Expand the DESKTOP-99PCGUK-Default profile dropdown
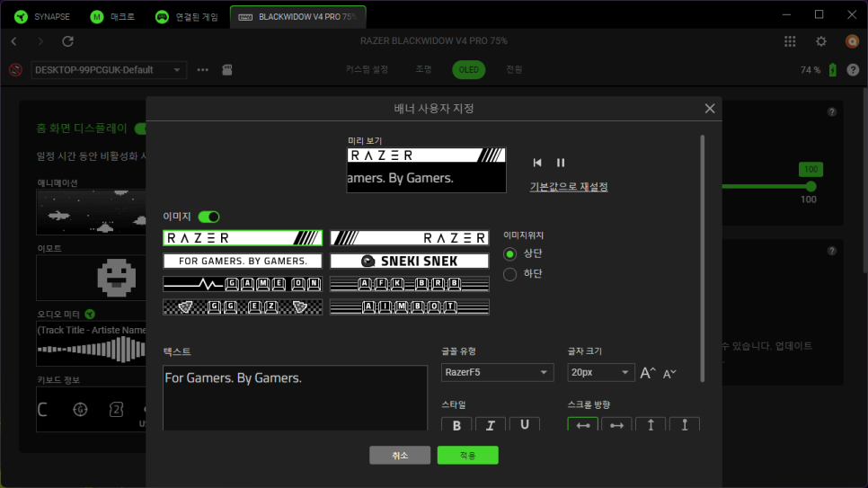Image resolution: width=868 pixels, height=488 pixels. [109, 70]
